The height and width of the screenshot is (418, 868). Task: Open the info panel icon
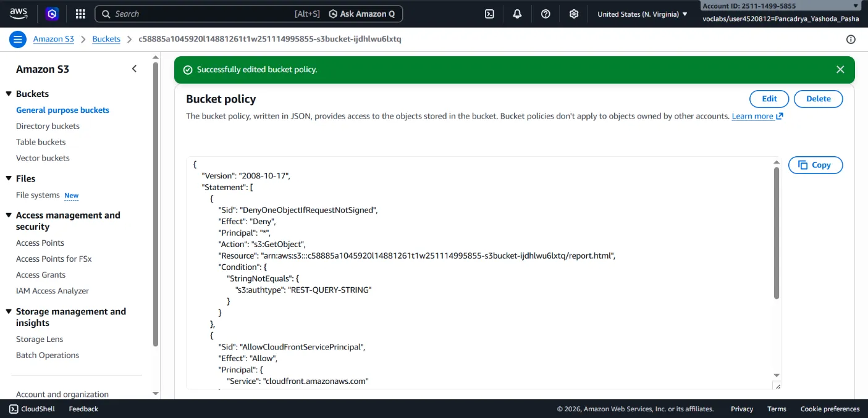[x=851, y=39]
